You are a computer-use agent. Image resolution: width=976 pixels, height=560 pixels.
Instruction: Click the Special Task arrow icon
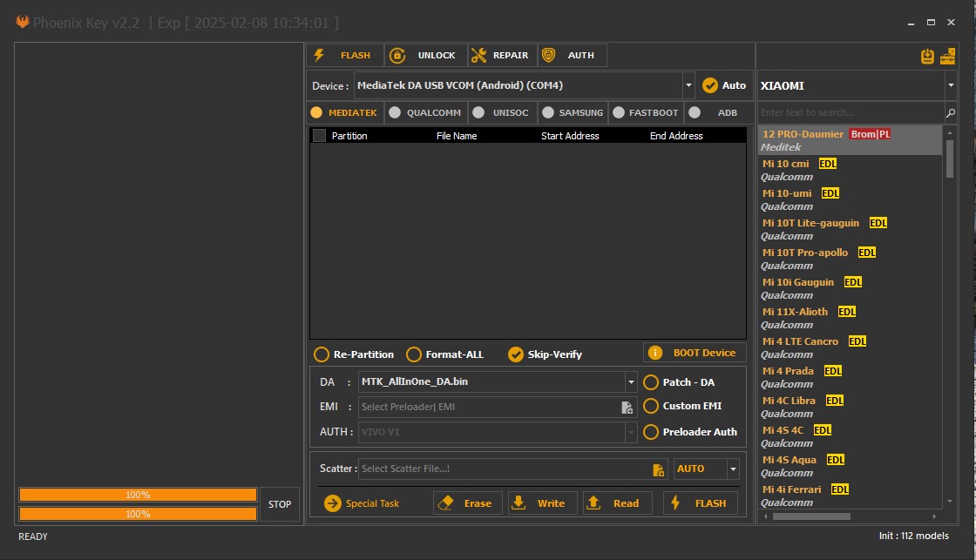[x=332, y=503]
